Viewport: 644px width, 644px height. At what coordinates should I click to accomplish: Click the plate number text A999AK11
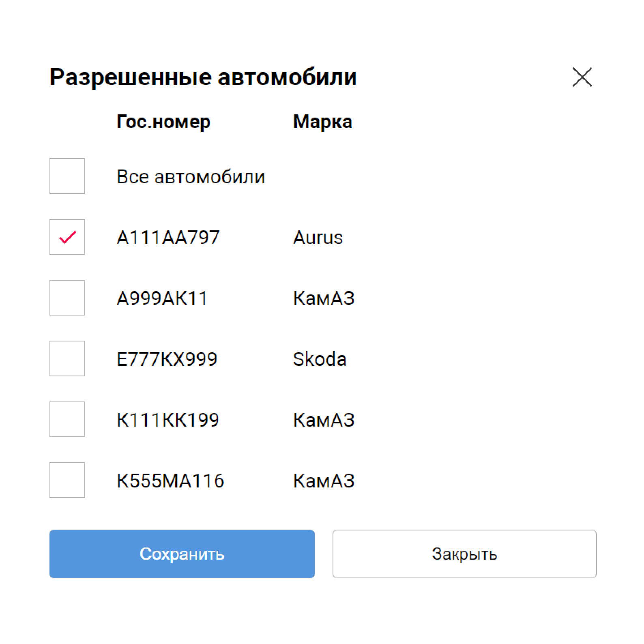click(x=162, y=298)
